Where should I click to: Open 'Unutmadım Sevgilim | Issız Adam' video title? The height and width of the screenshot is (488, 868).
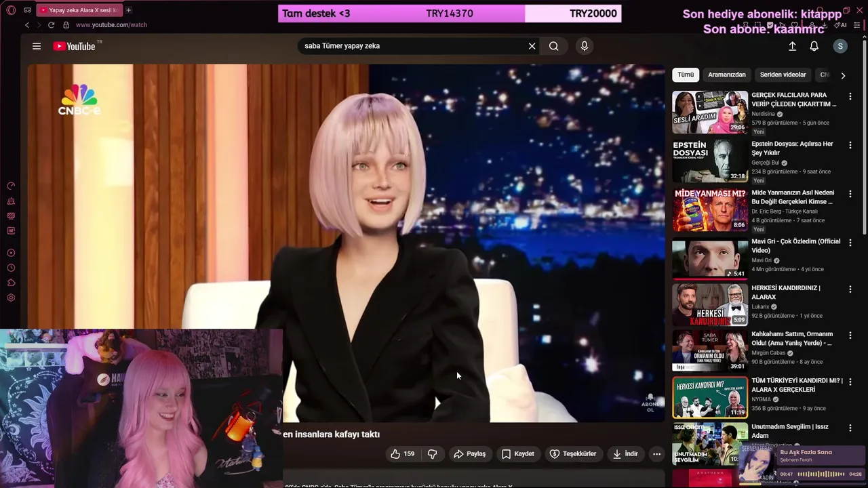coord(790,431)
